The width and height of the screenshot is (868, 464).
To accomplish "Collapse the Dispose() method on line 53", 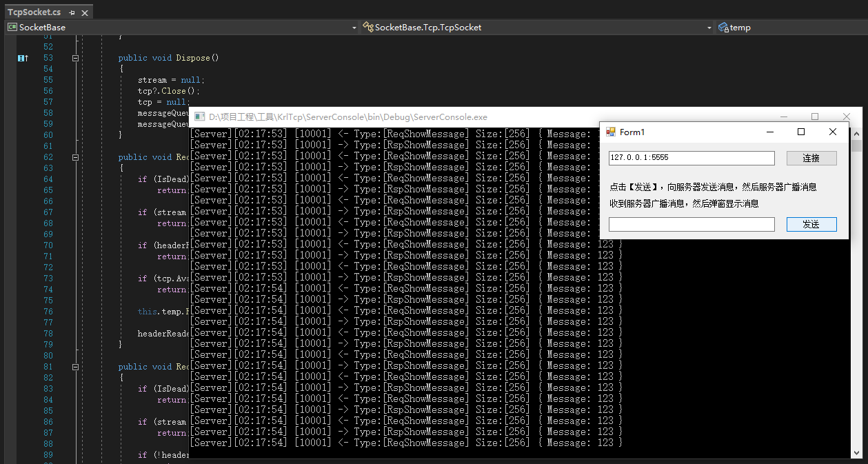I will 75,58.
